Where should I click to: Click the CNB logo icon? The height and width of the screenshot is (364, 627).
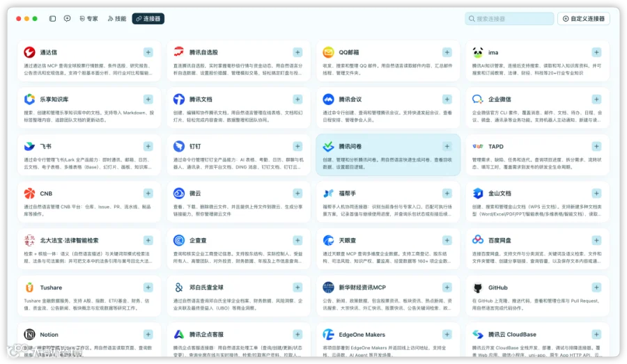(x=29, y=193)
